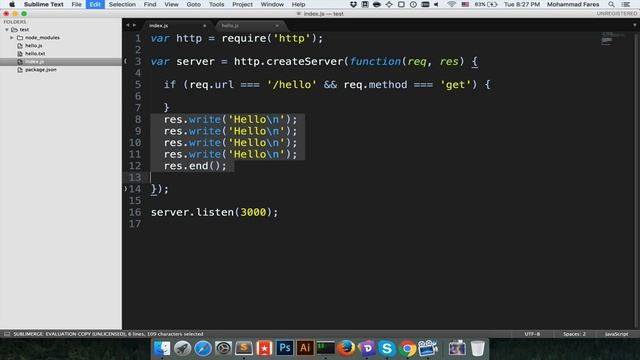This screenshot has height=360, width=640.
Task: Launch Launchpad rocket icon in dock
Action: click(x=182, y=348)
